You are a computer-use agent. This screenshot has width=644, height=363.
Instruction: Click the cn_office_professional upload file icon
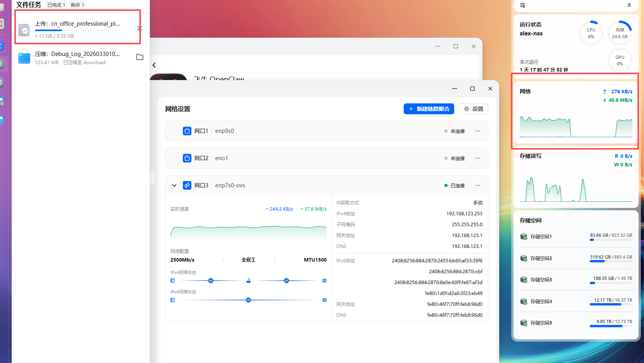(x=24, y=30)
